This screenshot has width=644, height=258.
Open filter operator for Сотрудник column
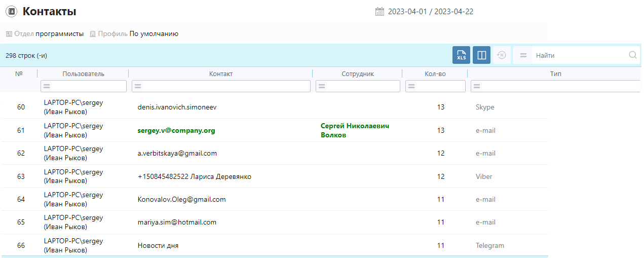click(321, 87)
